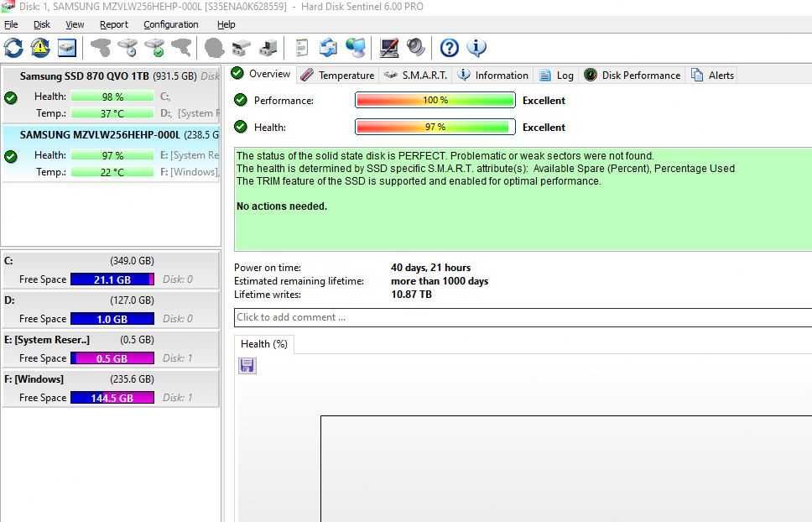Click the globe and monitor network icon
Image resolution: width=812 pixels, height=522 pixels.
(356, 48)
